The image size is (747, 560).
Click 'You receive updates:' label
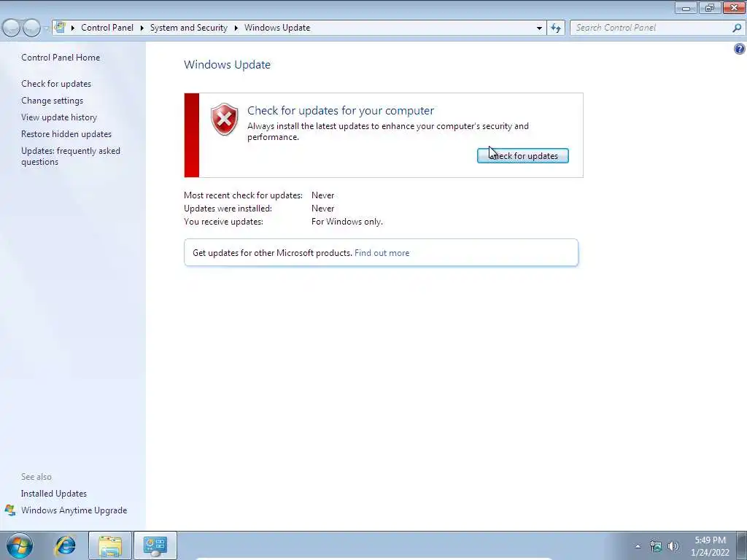[223, 222]
